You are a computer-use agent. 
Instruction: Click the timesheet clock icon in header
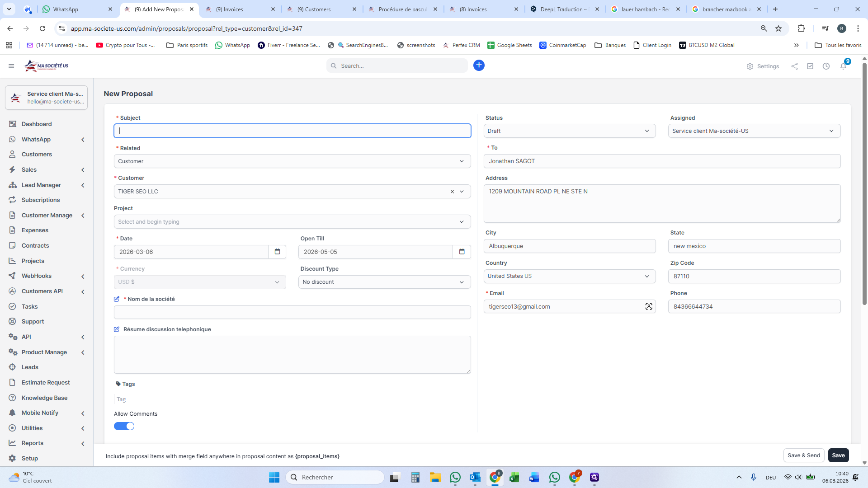tap(826, 66)
